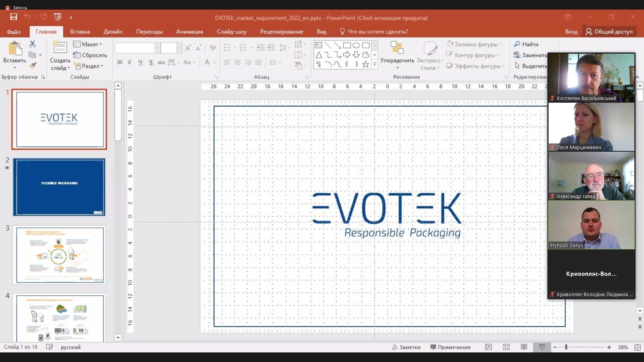The image size is (644, 362).
Task: Switch to the View (Вид) tab
Action: coord(322,31)
